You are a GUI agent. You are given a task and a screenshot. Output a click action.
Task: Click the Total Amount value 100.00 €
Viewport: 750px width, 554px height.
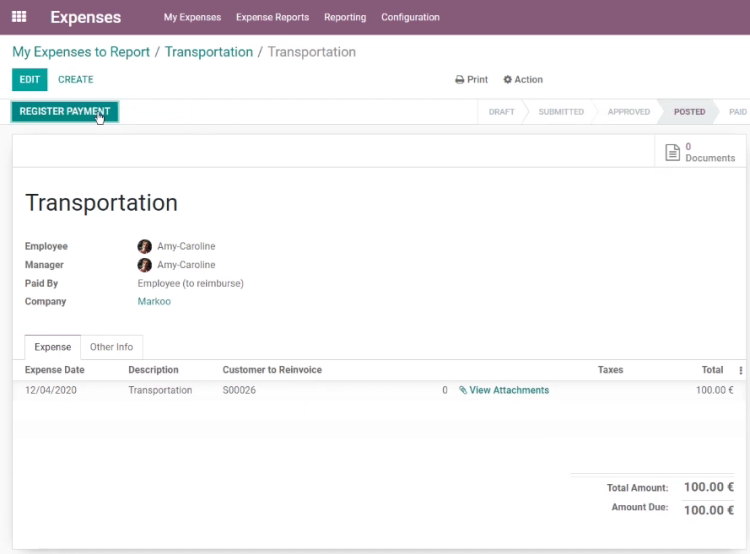[x=709, y=487]
